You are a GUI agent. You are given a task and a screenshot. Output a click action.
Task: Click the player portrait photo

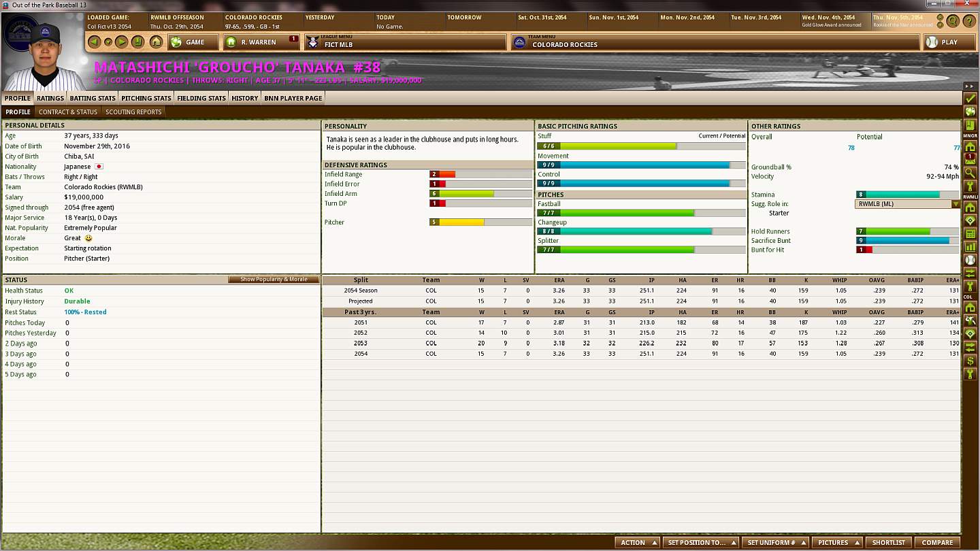click(44, 56)
